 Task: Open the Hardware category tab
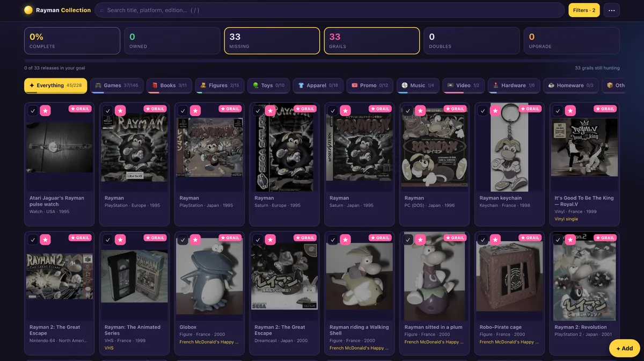pos(514,85)
